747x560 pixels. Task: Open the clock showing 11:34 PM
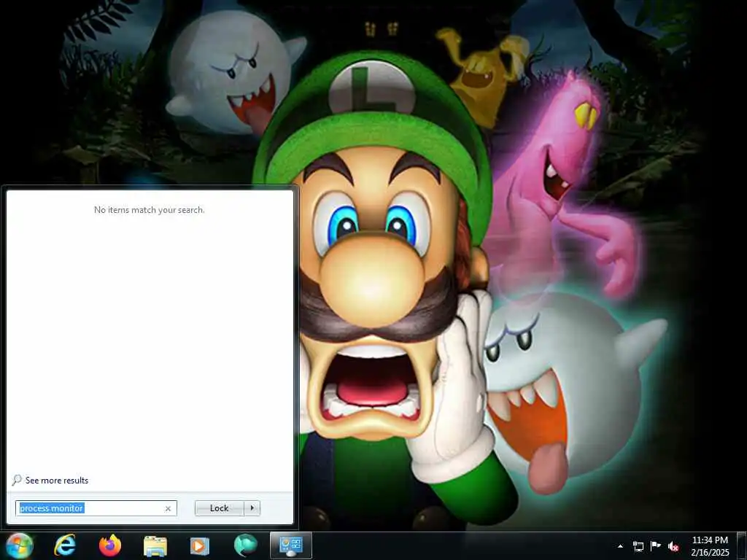click(x=710, y=546)
